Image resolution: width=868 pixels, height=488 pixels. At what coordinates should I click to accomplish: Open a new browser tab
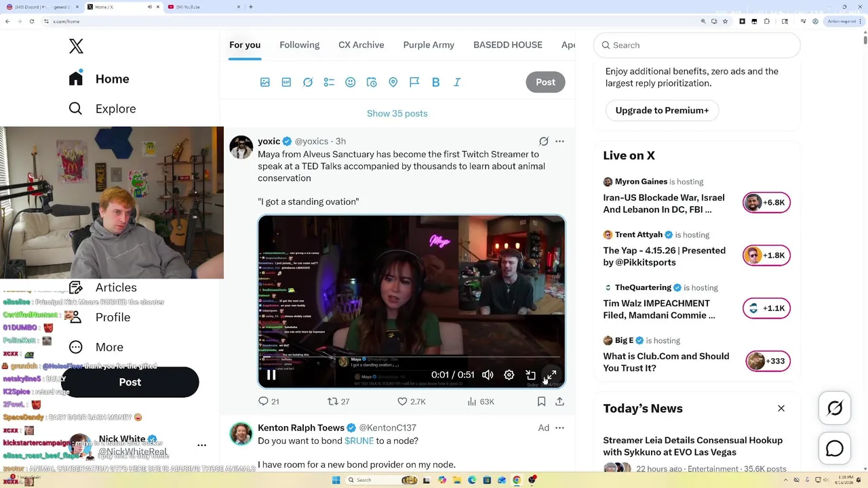coord(251,7)
